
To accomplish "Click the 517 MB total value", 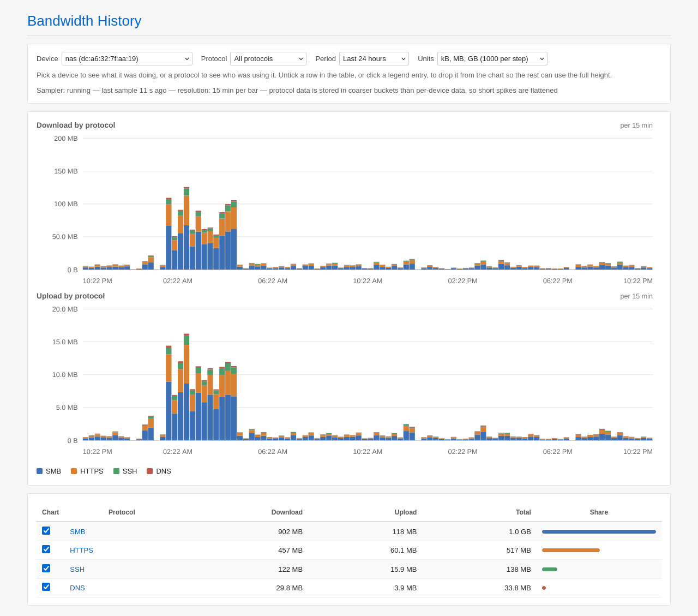I will (x=519, y=551).
